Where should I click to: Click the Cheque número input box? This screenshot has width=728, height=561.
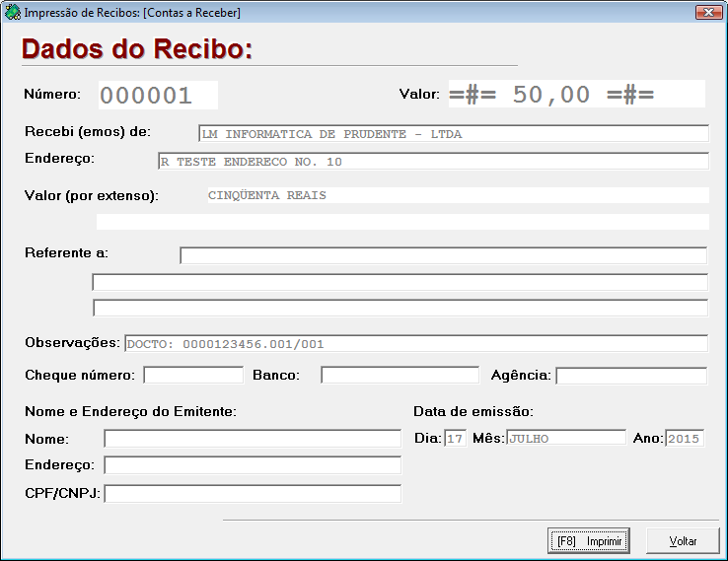pyautogui.click(x=193, y=376)
